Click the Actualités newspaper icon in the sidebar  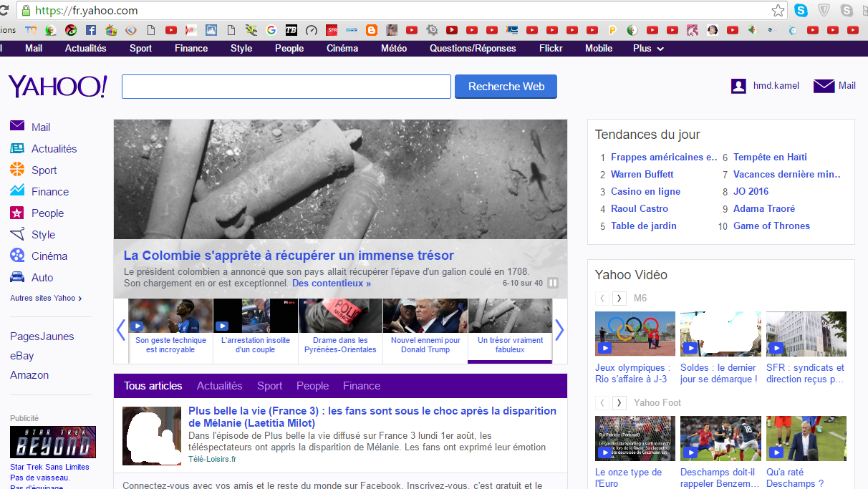17,148
